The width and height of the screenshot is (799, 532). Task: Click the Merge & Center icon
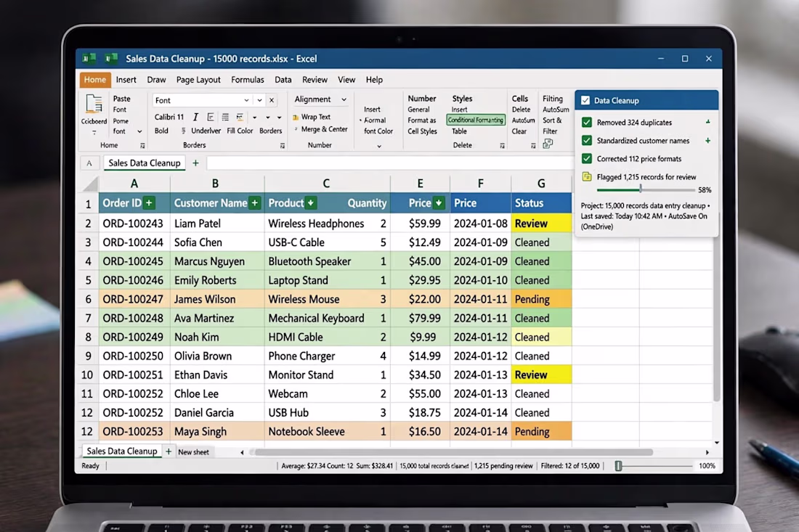[296, 129]
